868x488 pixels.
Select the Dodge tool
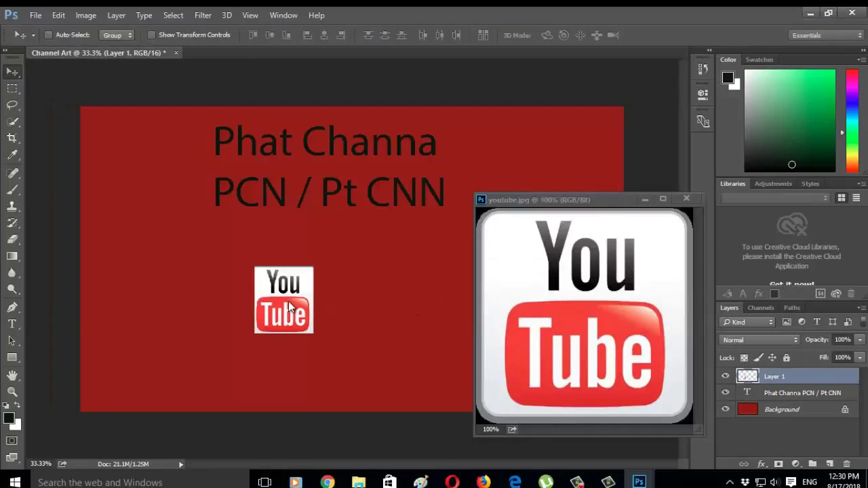pyautogui.click(x=12, y=289)
